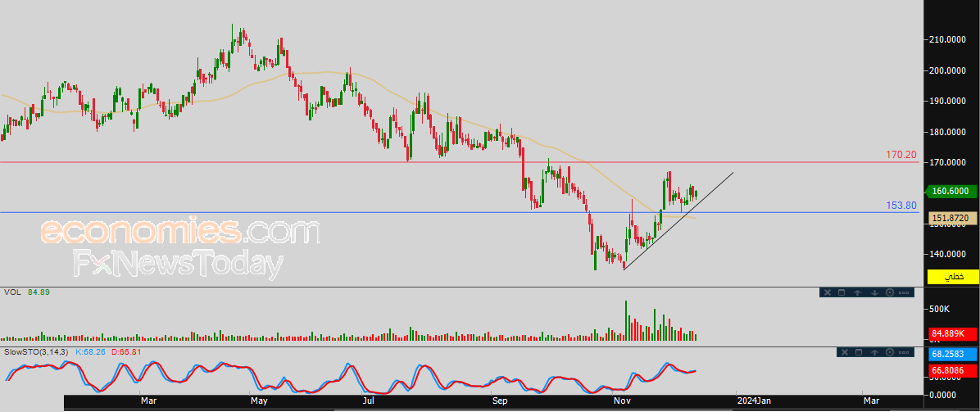The image size is (980, 412).
Task: Click the 153.80 support level label
Action: [x=901, y=205]
